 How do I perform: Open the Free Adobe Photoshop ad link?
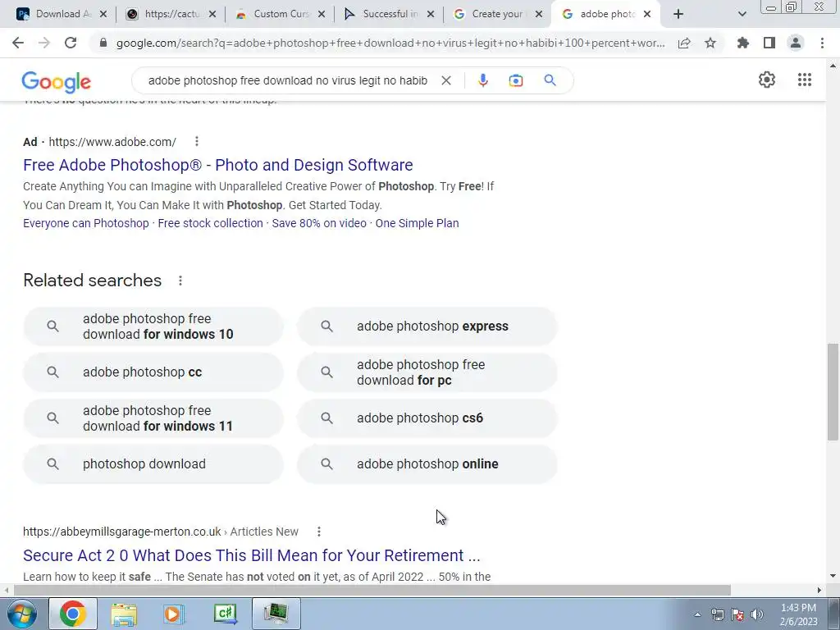218,165
